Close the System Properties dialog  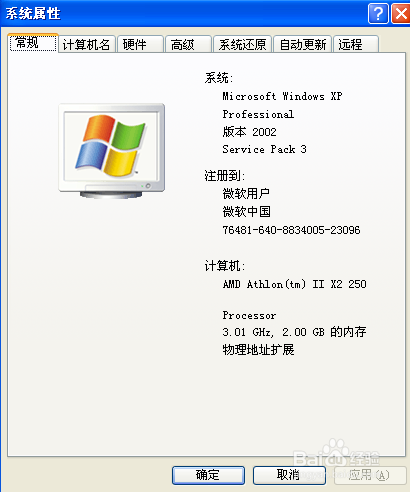pyautogui.click(x=401, y=14)
